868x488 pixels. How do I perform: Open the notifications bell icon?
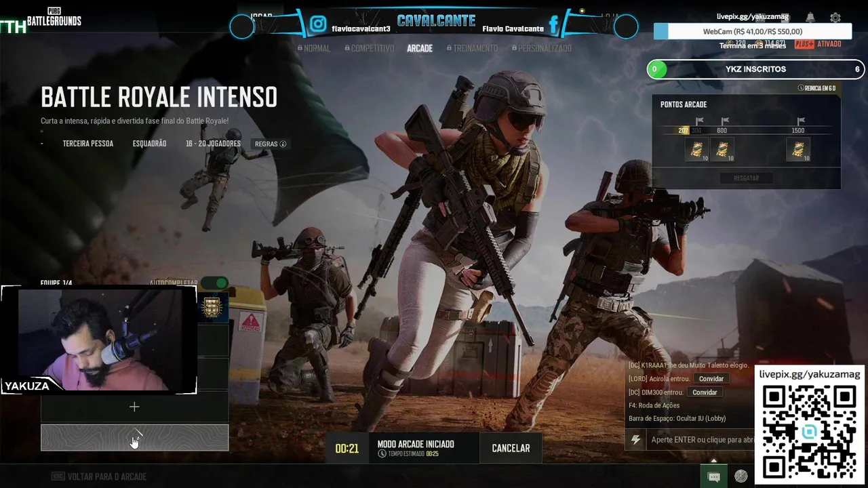pos(810,18)
